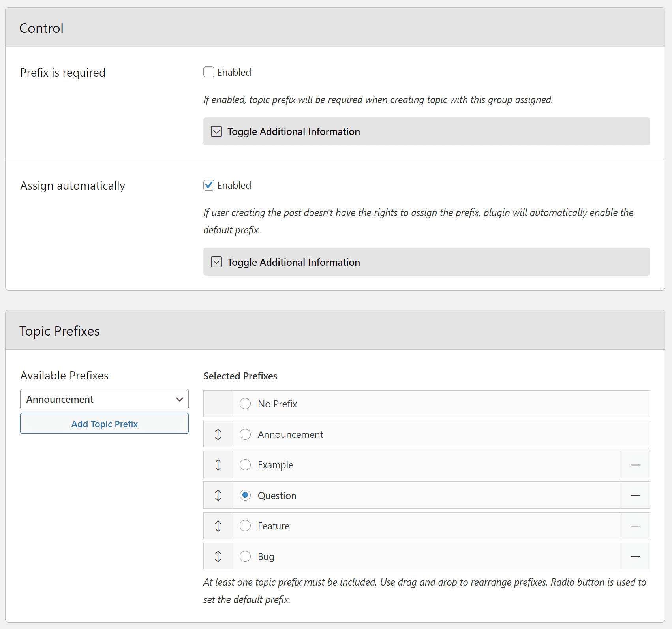Uncheck Assign automatically Enabled checkbox
Screen dimensions: 672x629
click(209, 185)
